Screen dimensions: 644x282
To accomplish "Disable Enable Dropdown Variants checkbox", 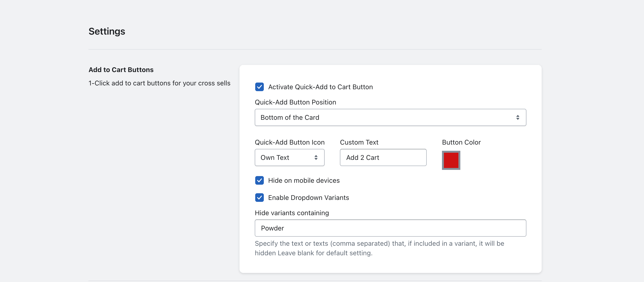I will pos(259,198).
